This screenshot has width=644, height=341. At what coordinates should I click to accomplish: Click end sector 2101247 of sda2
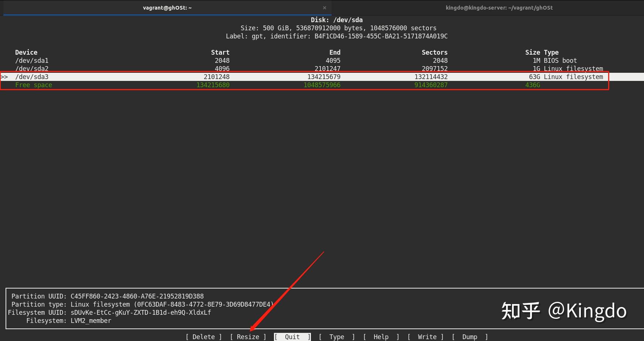328,69
